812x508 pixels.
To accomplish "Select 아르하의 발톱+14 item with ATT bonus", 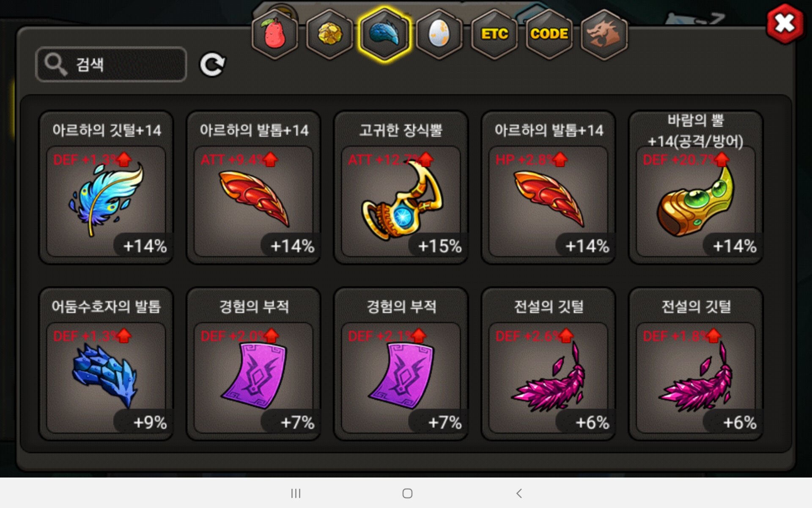I will pos(254,188).
